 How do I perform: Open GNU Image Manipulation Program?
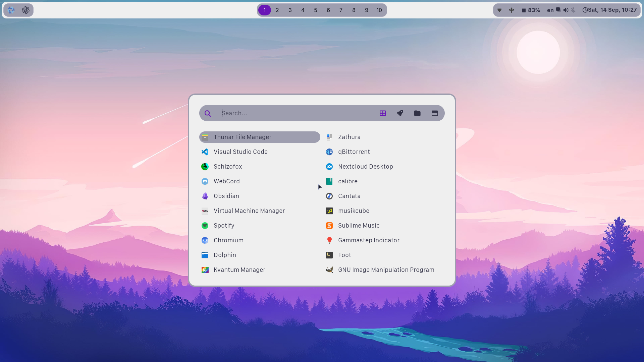[x=384, y=270]
